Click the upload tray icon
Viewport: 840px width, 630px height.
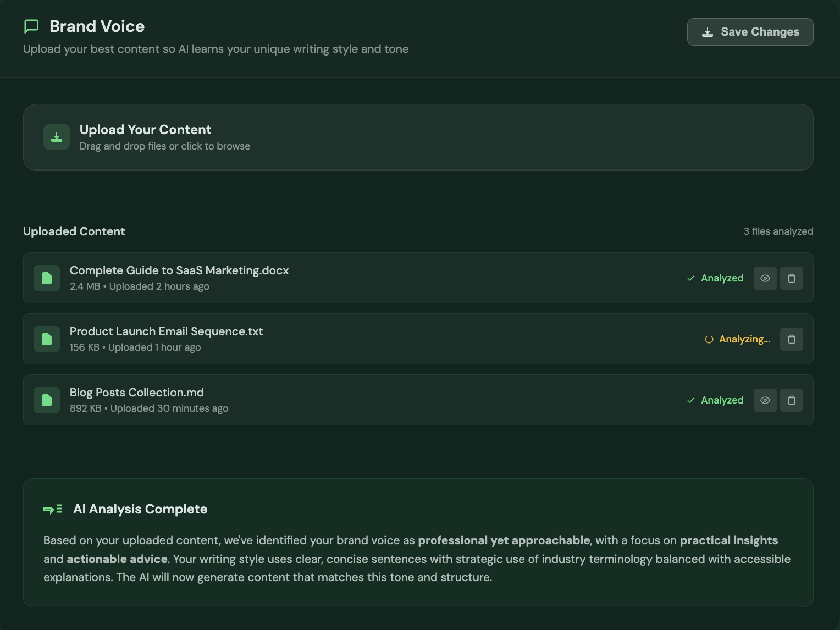(x=57, y=137)
